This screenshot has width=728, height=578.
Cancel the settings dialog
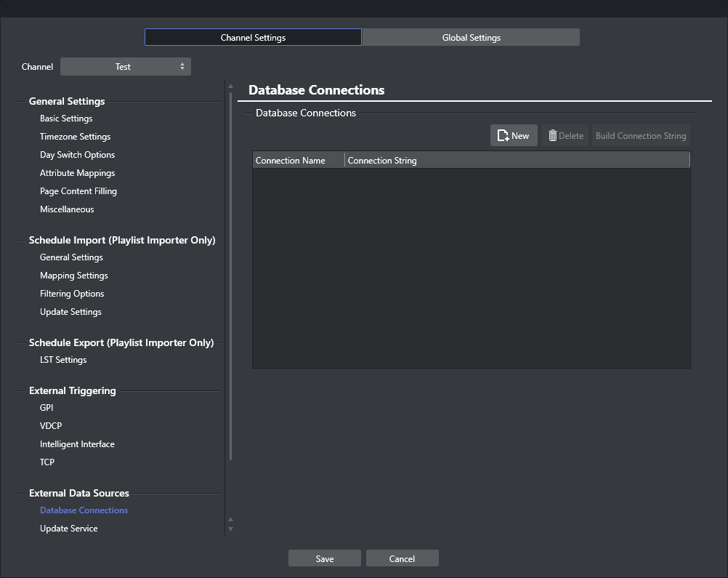point(402,558)
